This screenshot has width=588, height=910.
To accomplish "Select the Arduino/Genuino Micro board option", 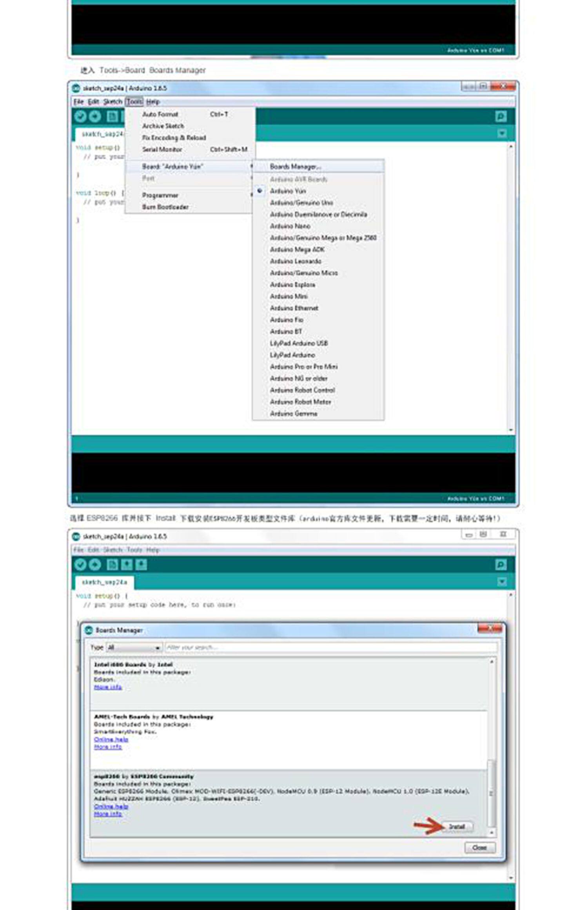I will click(x=304, y=273).
